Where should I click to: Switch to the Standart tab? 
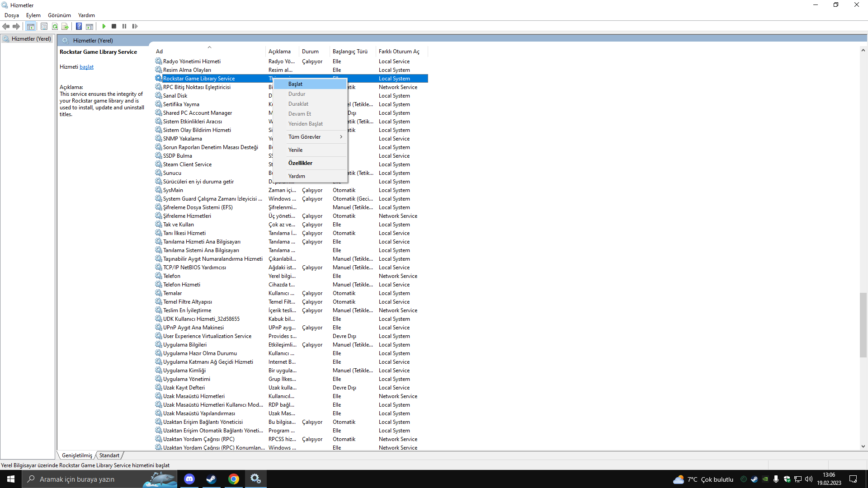pyautogui.click(x=109, y=455)
